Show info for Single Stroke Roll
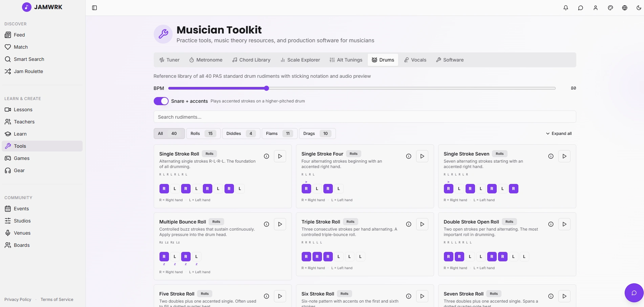The width and height of the screenshot is (644, 307). (266, 156)
